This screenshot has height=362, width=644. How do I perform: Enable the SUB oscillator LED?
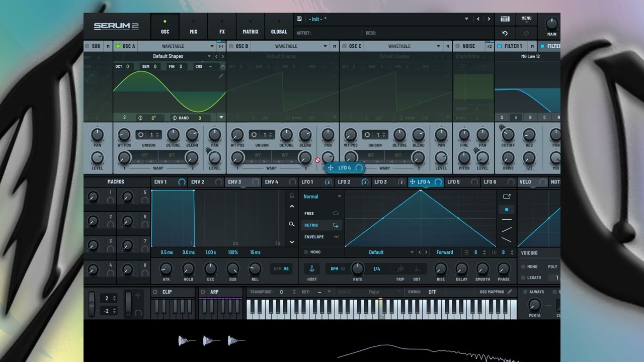(87, 46)
